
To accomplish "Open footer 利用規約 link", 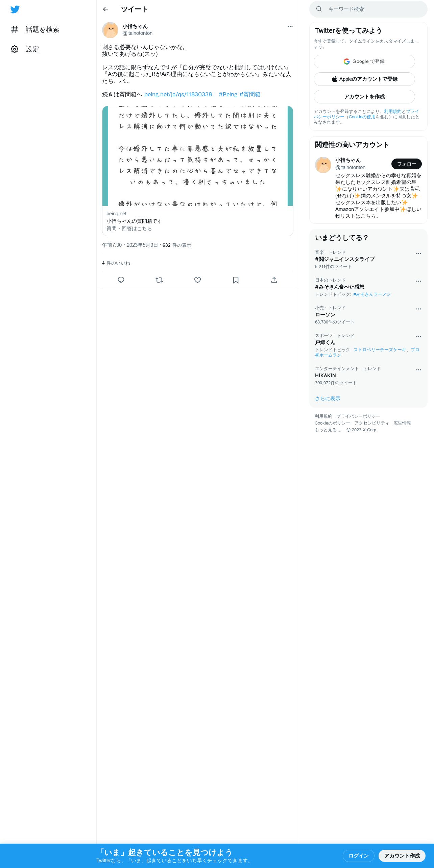I will click(323, 416).
